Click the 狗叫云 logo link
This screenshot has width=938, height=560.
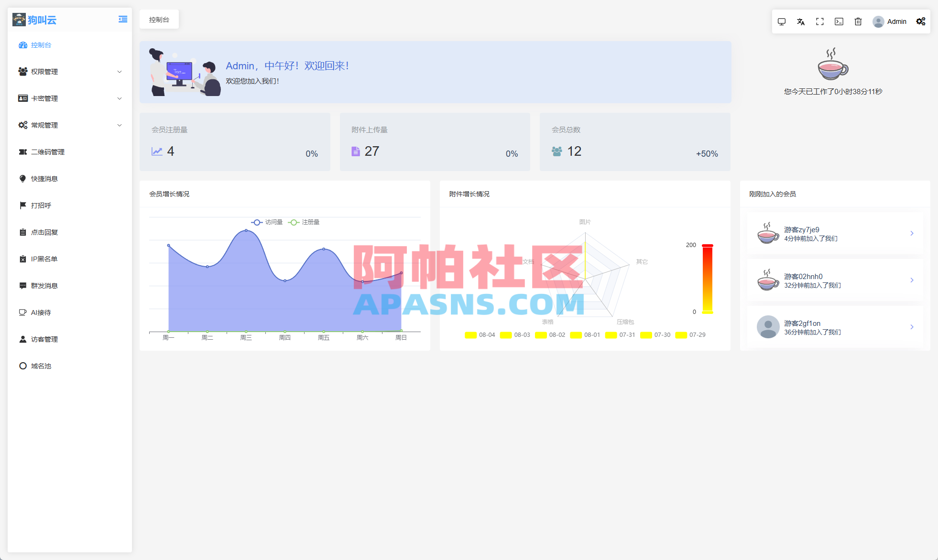coord(34,20)
